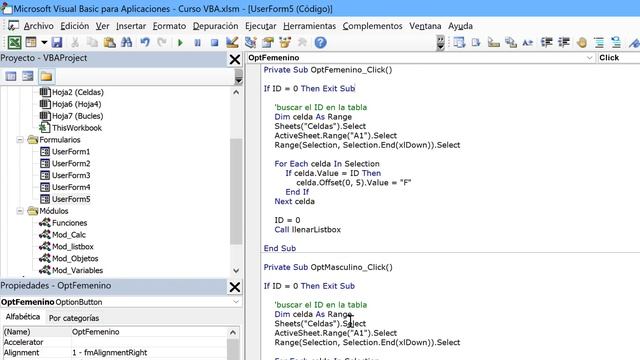This screenshot has height=360, width=640.
Task: Open the OptFemenino object dropdown in code window
Action: click(x=589, y=58)
